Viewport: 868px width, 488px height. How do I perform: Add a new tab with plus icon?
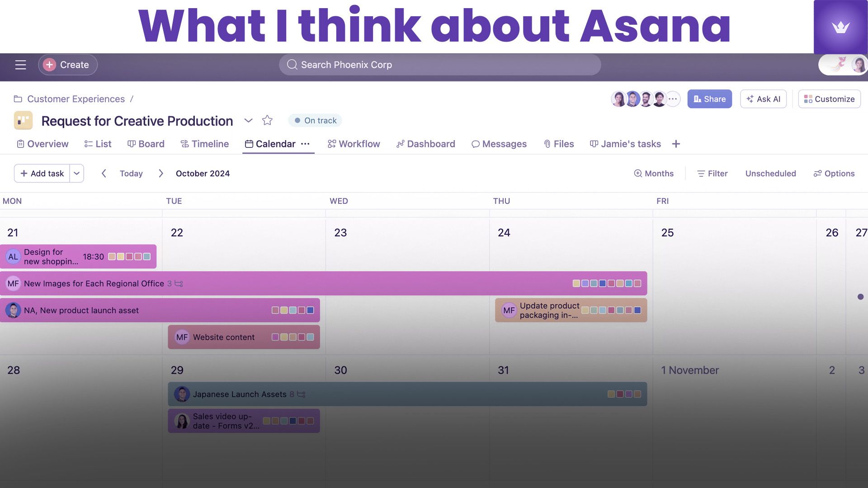676,144
